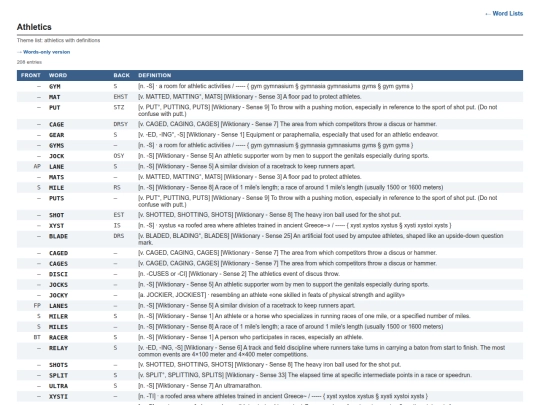
Task: Click the definition of MAT
Action: coord(250,97)
